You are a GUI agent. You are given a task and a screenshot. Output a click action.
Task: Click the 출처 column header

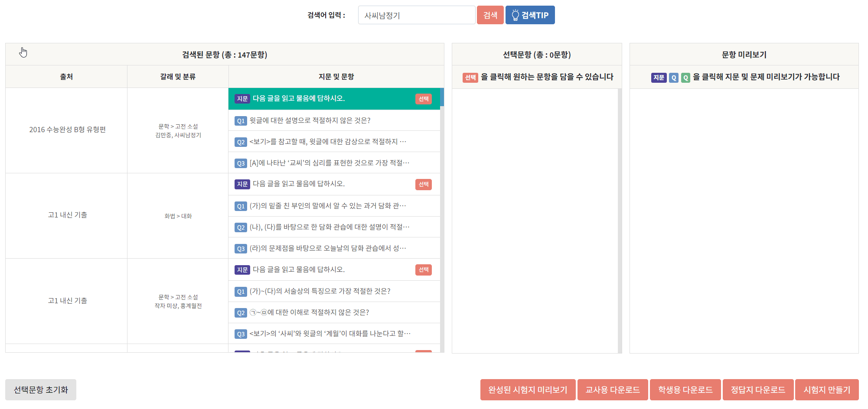pyautogui.click(x=66, y=77)
